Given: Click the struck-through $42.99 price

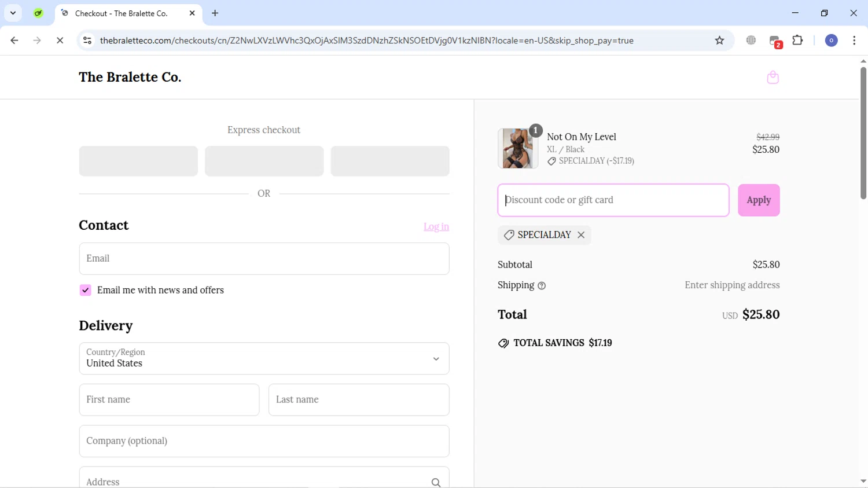Looking at the screenshot, I should click(x=768, y=137).
